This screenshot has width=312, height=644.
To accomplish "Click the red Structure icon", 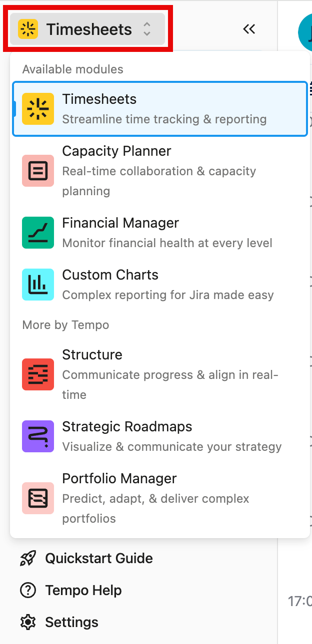I will point(38,374).
